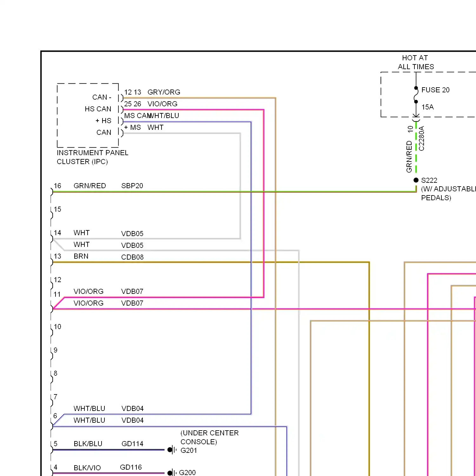The image size is (476, 476).
Task: Select the upper "VDB05" circuit code
Action: (x=132, y=234)
